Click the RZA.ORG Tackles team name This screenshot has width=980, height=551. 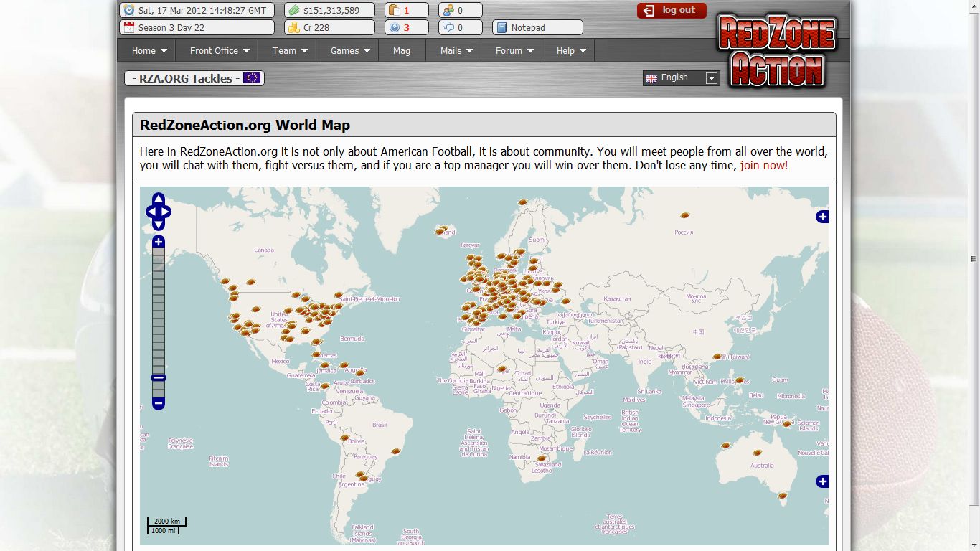[187, 78]
